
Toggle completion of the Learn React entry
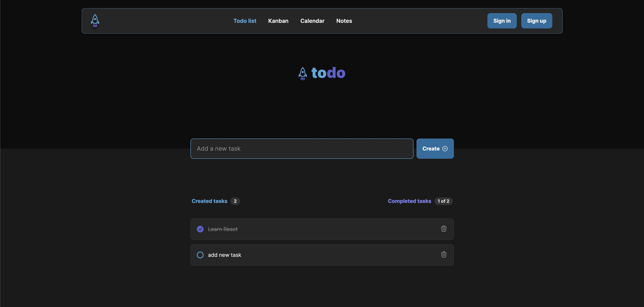[200, 229]
